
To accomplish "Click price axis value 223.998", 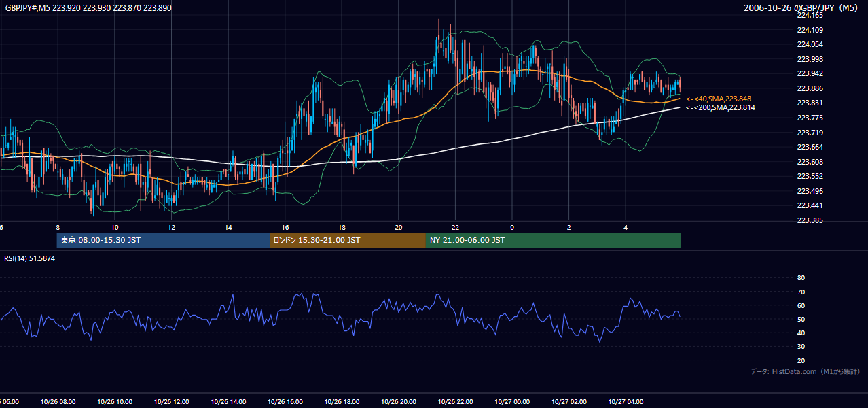I will [x=810, y=59].
